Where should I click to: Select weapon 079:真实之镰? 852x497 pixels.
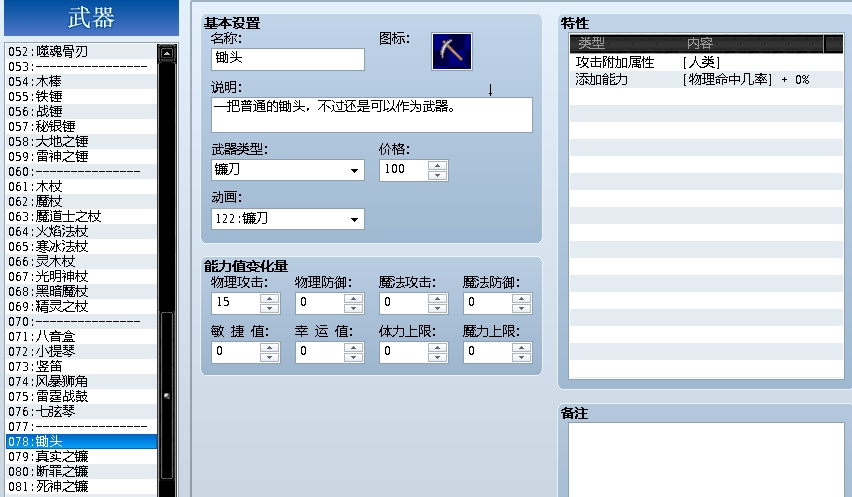82,456
